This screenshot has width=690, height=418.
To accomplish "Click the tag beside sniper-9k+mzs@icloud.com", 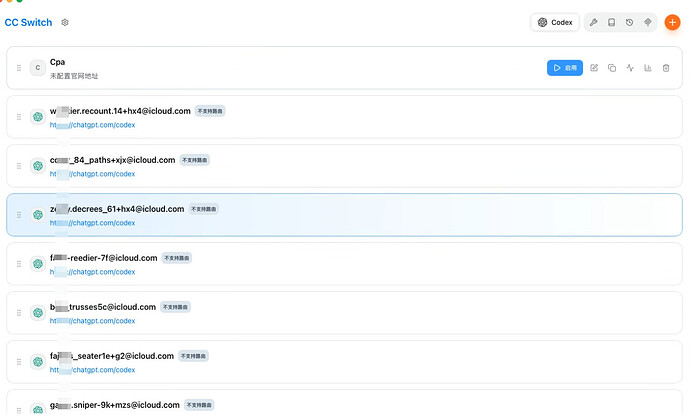I will click(x=199, y=405).
